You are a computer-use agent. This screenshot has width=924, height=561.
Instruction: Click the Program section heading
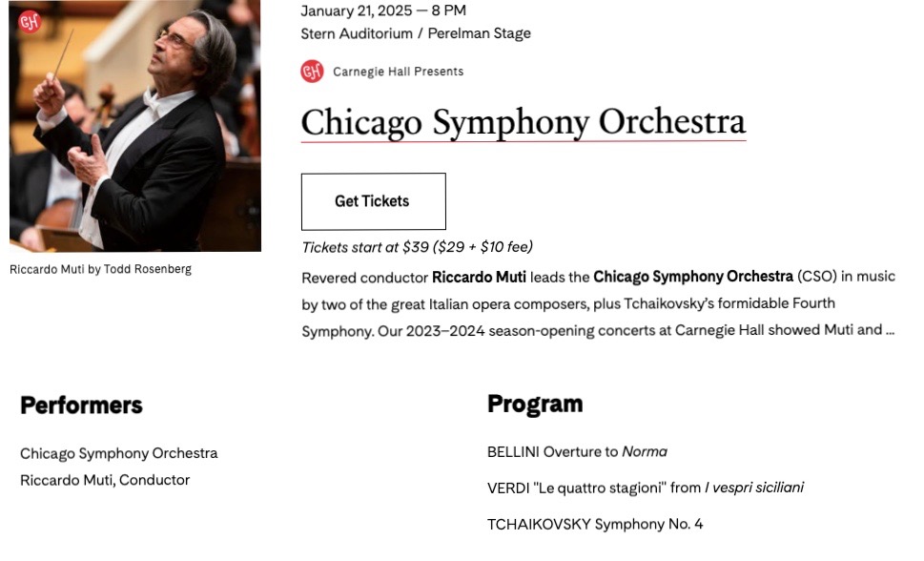pyautogui.click(x=535, y=404)
